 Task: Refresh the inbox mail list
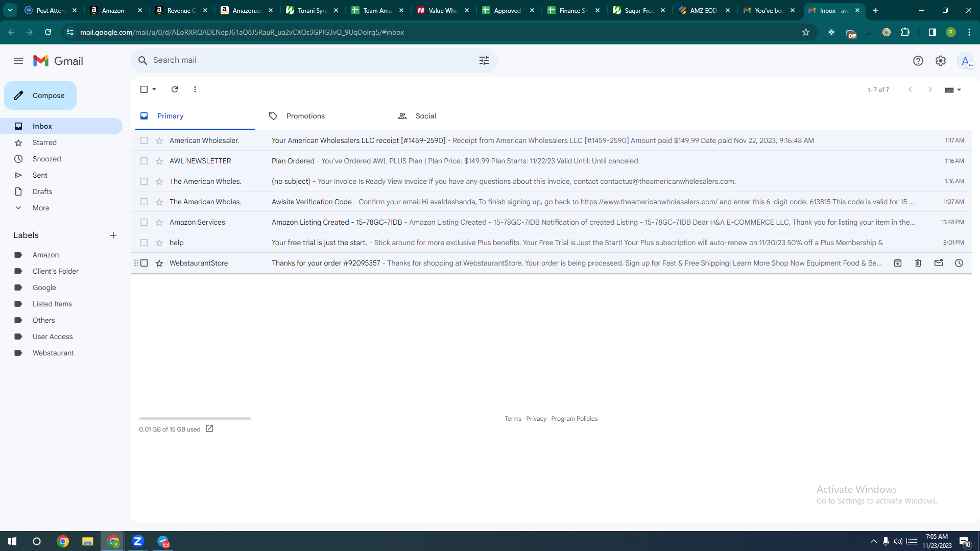175,89
